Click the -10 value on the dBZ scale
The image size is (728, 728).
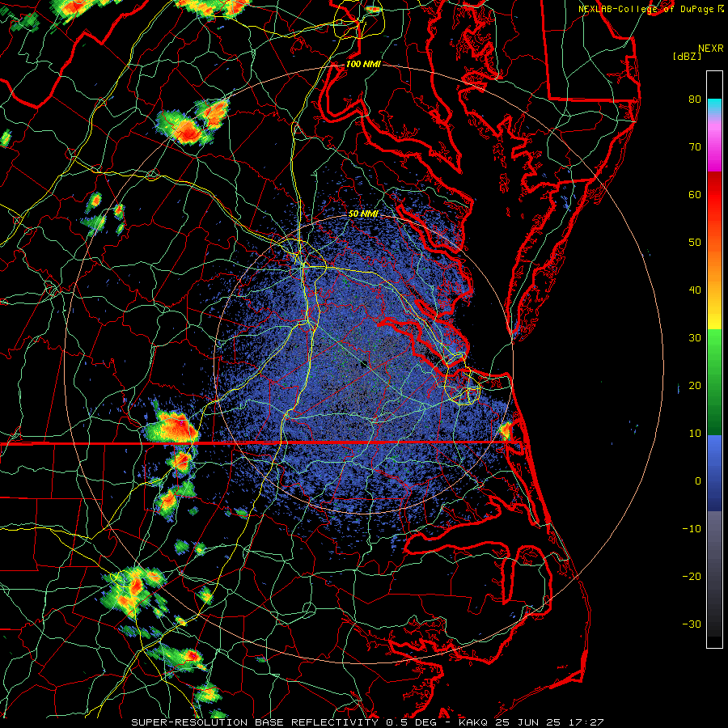pos(692,529)
